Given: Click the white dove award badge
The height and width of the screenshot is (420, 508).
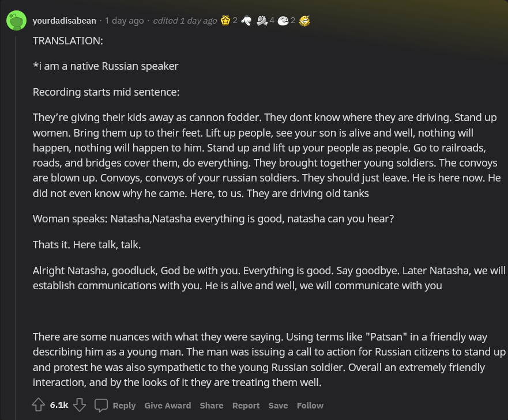Looking at the screenshot, I should 246,21.
